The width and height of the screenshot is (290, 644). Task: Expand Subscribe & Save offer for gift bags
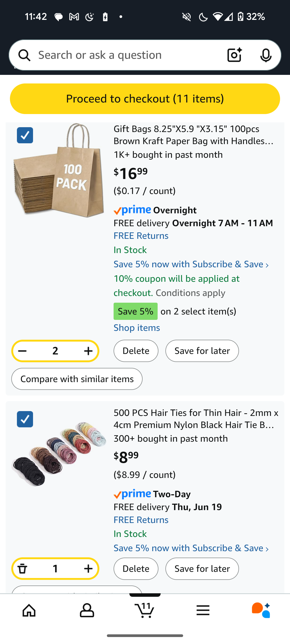pos(191,265)
